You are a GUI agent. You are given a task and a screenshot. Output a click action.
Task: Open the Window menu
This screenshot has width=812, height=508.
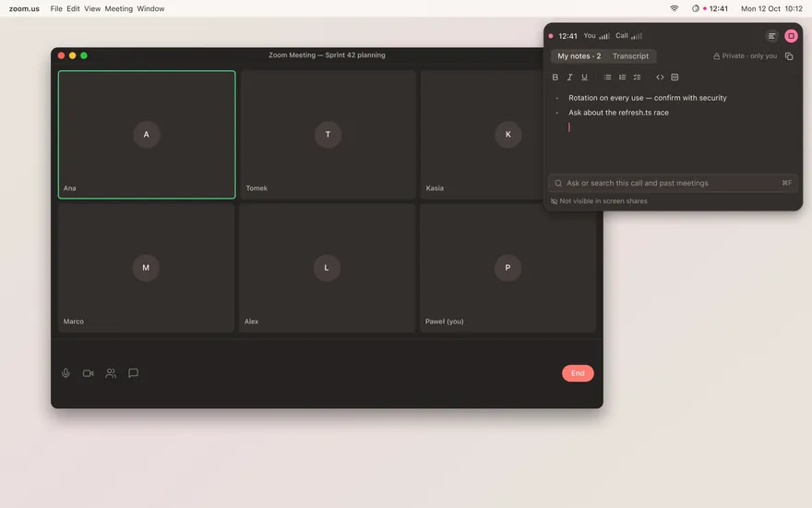[150, 8]
